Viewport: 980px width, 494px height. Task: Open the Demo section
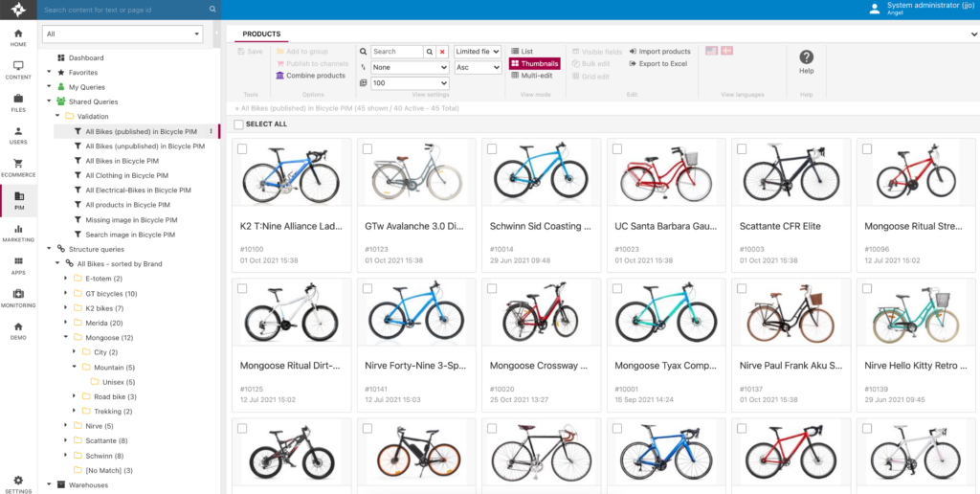(18, 330)
